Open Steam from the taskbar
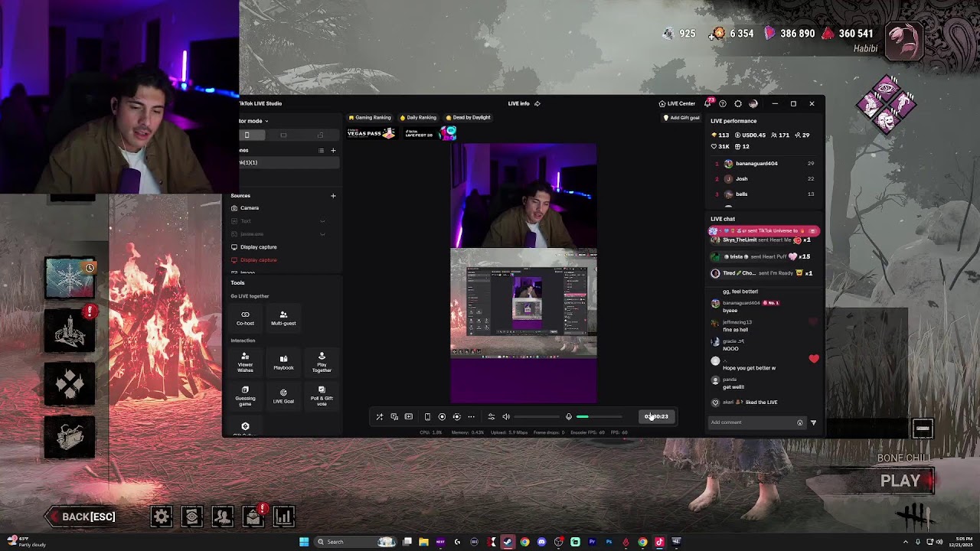The width and height of the screenshot is (980, 551). [508, 542]
